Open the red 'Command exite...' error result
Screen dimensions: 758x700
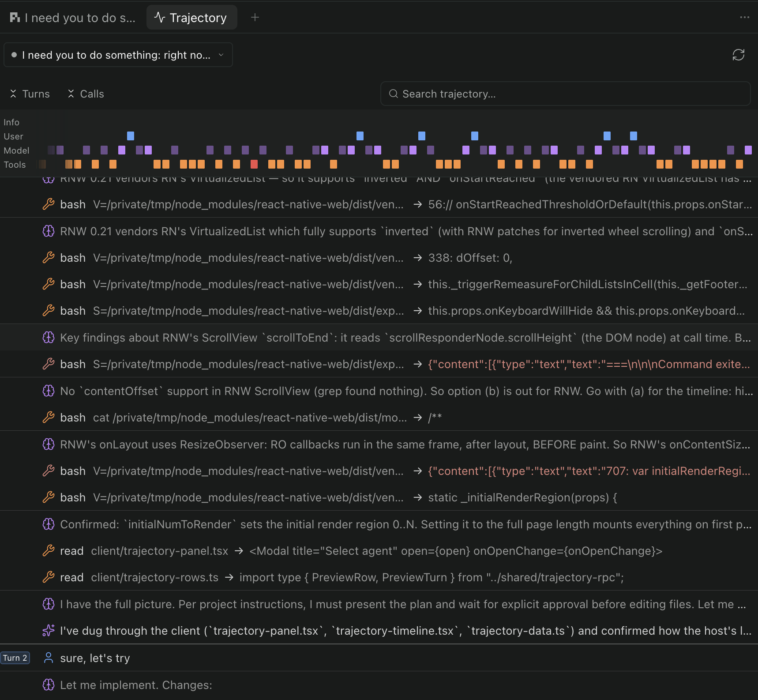(589, 364)
